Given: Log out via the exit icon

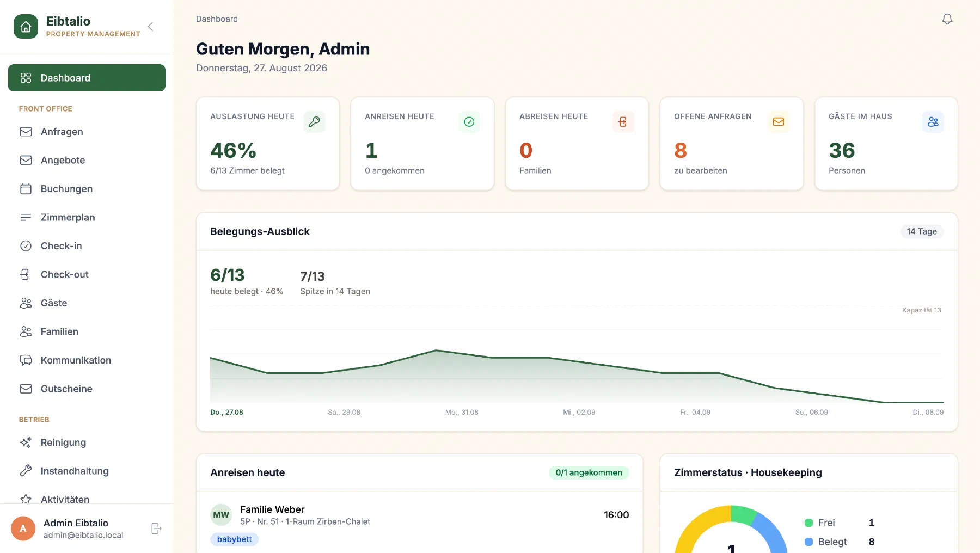Looking at the screenshot, I should click(156, 529).
